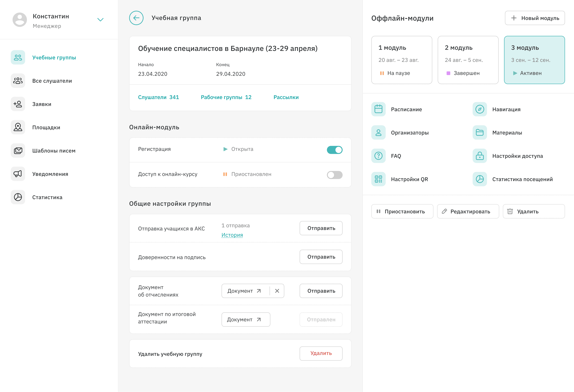The height and width of the screenshot is (392, 574).
Task: Click the Площадки map pin icon
Action: pyautogui.click(x=18, y=127)
